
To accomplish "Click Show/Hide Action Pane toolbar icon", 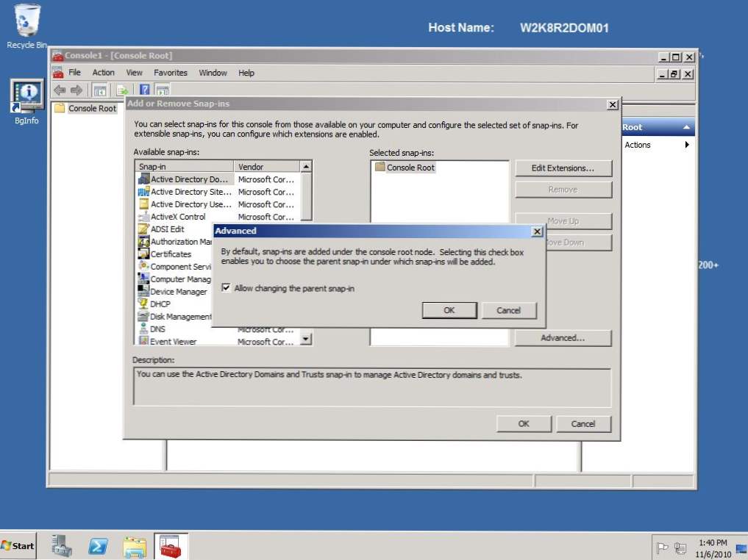I will [163, 90].
